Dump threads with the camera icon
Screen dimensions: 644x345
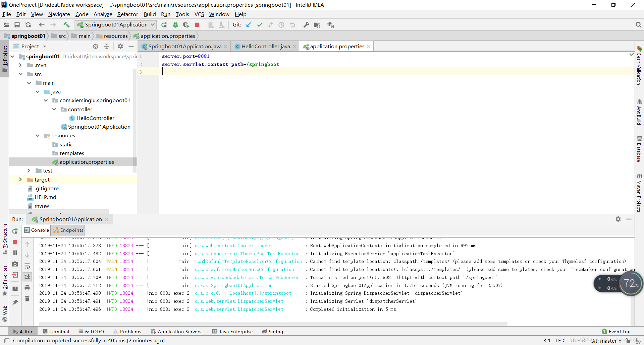15,264
